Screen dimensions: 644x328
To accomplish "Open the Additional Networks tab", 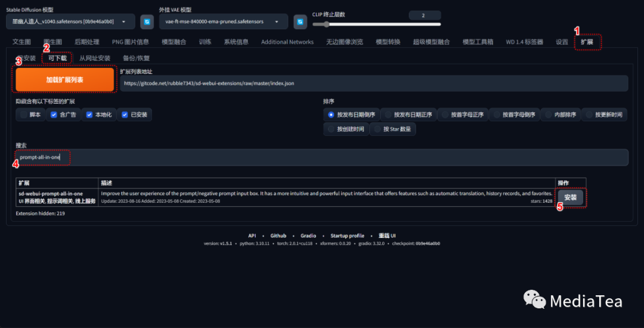I will click(287, 42).
